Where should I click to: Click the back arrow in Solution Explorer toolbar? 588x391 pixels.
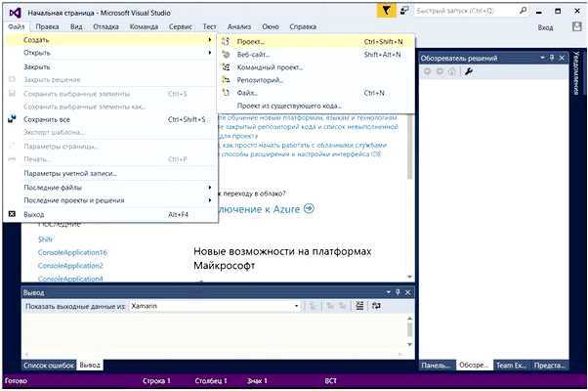point(427,71)
